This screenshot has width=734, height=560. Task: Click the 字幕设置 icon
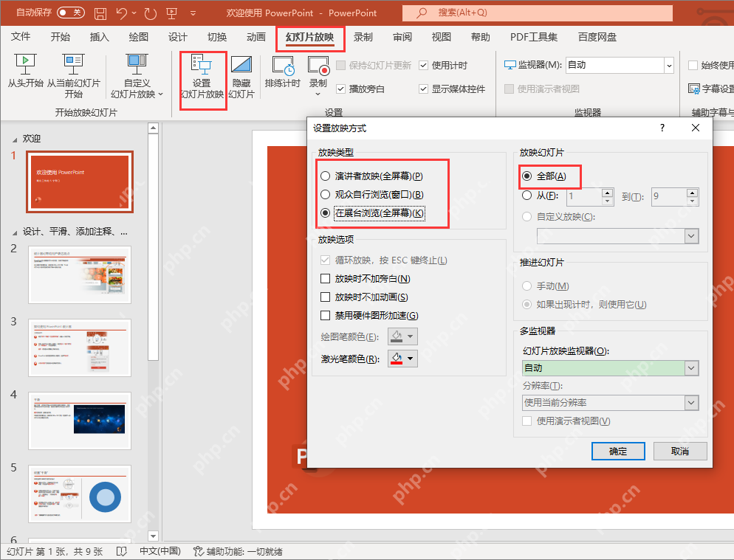coord(694,89)
